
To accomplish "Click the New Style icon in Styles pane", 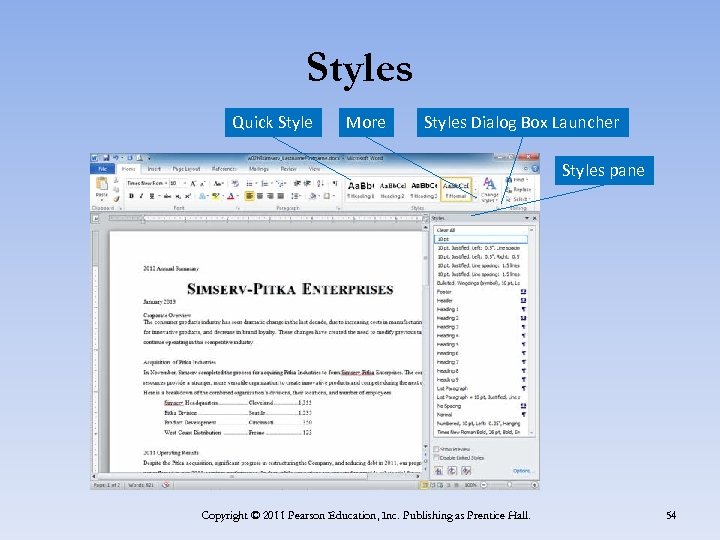I will pyautogui.click(x=439, y=471).
